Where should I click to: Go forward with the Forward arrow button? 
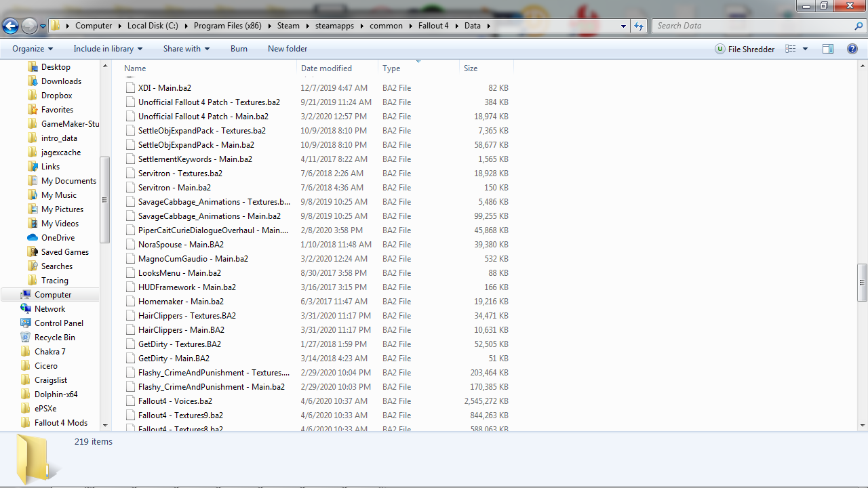pos(29,26)
